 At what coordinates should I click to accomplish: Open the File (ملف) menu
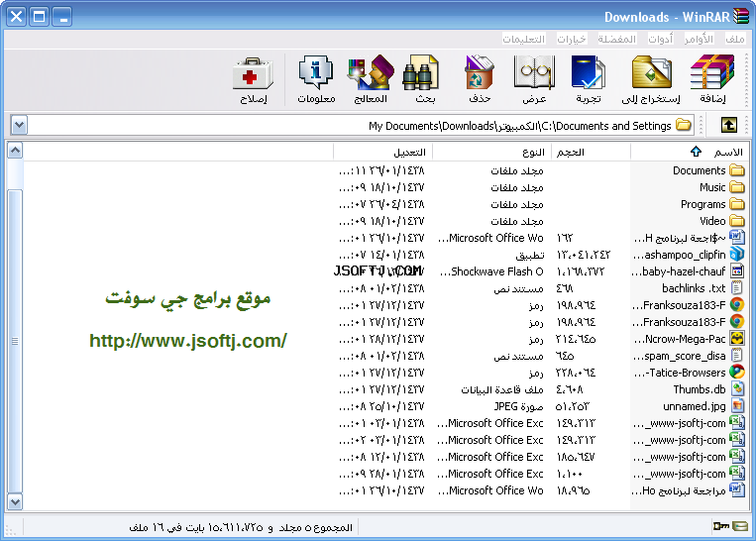pyautogui.click(x=735, y=39)
